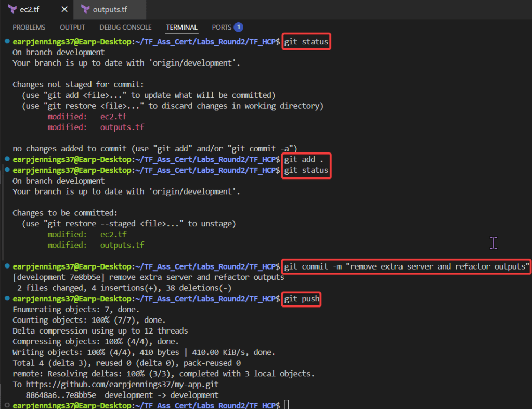The height and width of the screenshot is (409, 532).
Task: Click red ec2.tf under changes not staged
Action: coord(113,117)
